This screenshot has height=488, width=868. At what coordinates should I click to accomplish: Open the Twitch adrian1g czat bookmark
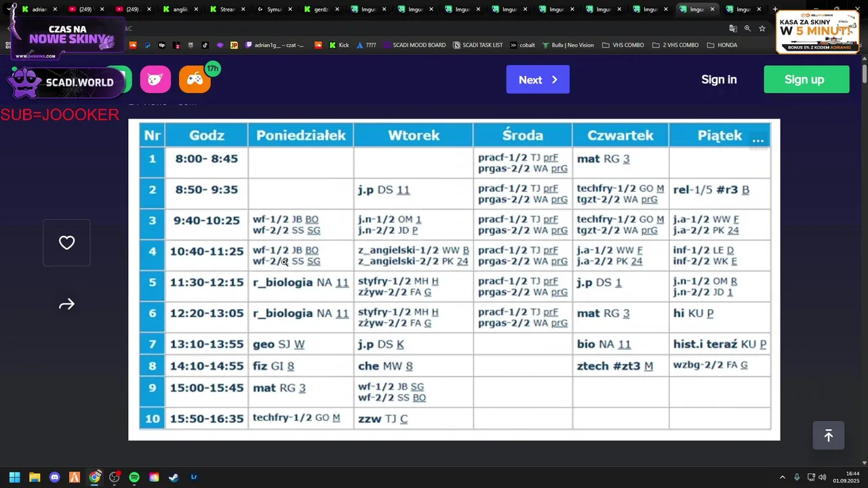click(274, 45)
